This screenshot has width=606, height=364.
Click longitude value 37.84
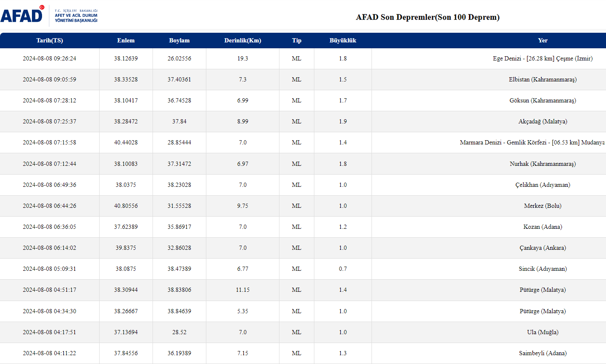click(179, 122)
